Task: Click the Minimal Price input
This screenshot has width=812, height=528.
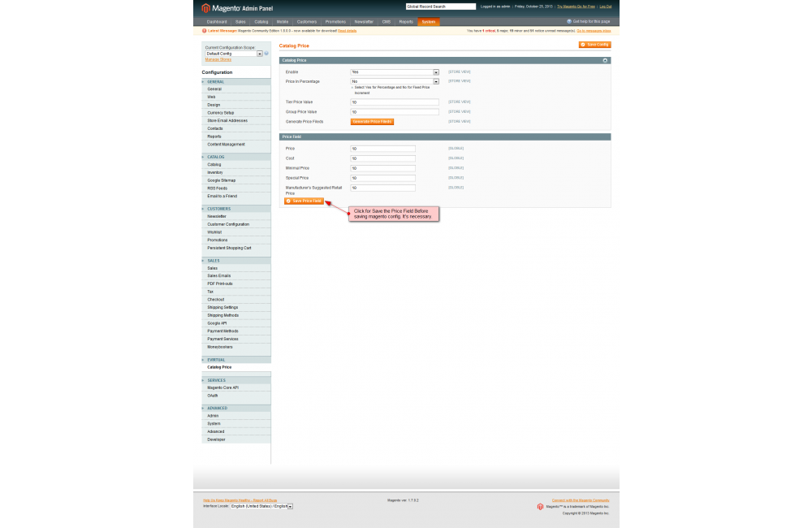Action: [x=382, y=168]
